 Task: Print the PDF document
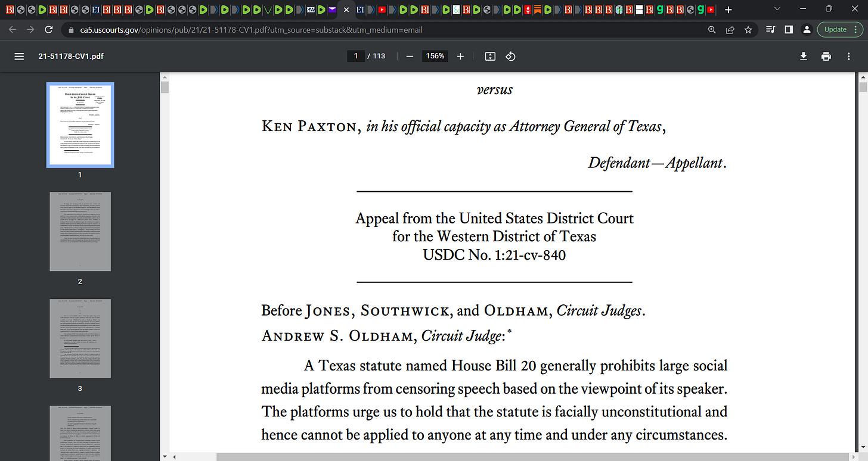pos(826,56)
